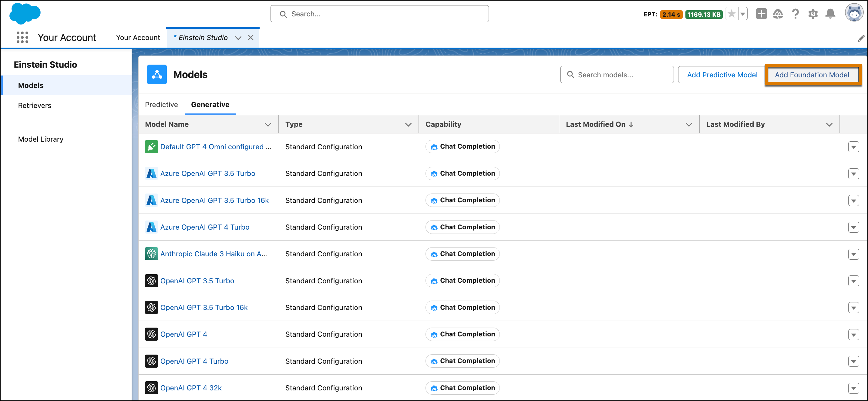This screenshot has width=868, height=401.
Task: Click the Default GPT 4 Omni model icon
Action: (x=151, y=147)
